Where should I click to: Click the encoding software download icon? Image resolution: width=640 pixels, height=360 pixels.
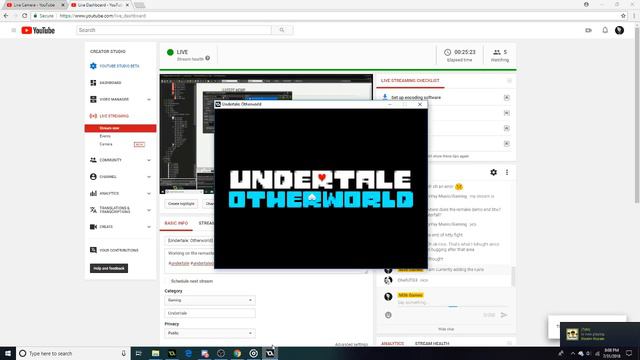[x=384, y=98]
